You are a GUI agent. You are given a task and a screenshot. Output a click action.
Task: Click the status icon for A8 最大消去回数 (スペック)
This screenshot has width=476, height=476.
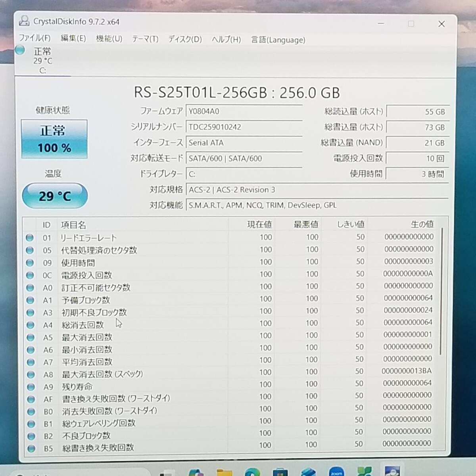(31, 374)
